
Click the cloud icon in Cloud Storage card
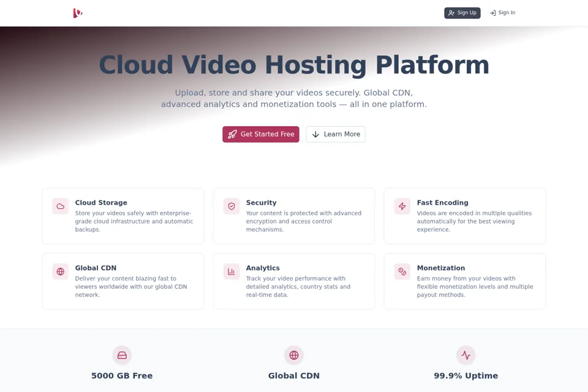coord(61,206)
